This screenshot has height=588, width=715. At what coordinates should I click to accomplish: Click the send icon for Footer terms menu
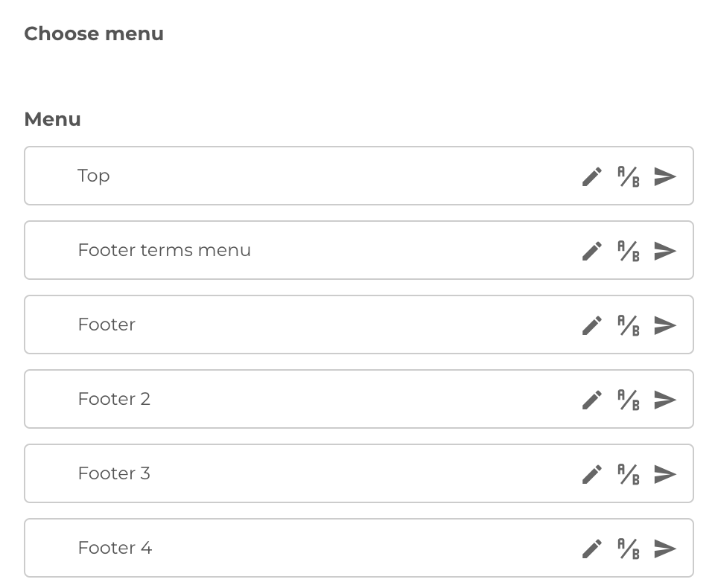click(x=664, y=250)
